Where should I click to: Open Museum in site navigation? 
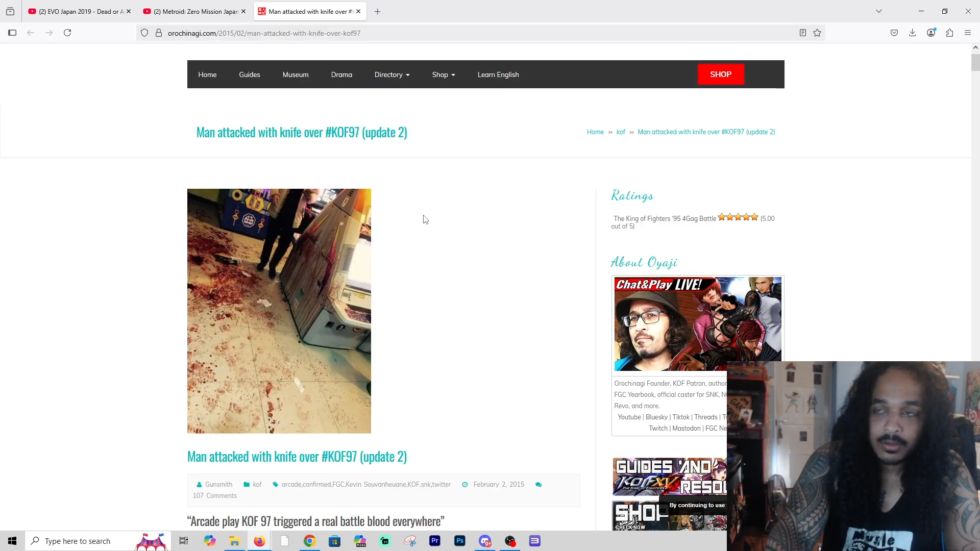(296, 74)
